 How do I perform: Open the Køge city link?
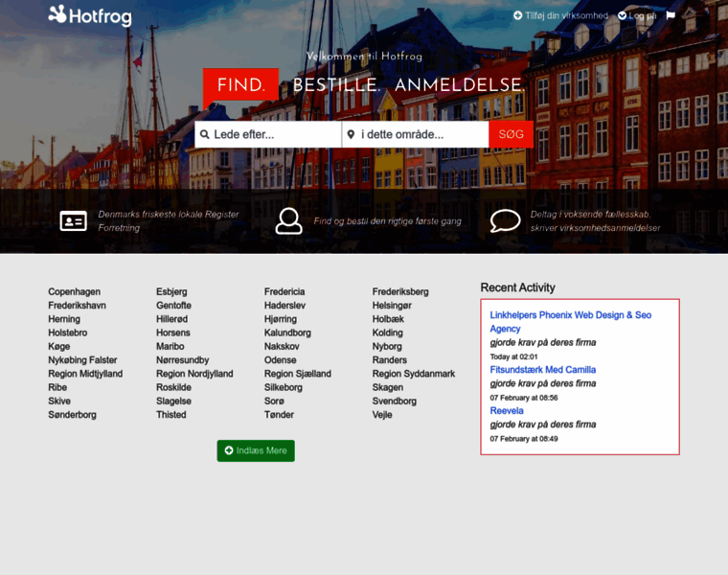pos(59,347)
